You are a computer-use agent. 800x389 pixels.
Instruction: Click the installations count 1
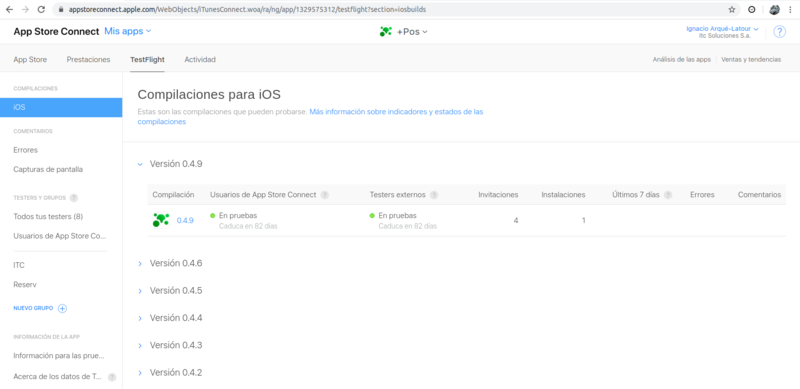(x=584, y=221)
